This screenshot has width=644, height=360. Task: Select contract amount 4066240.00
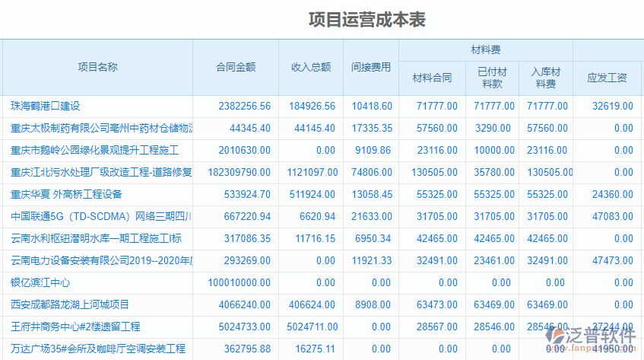point(244,305)
